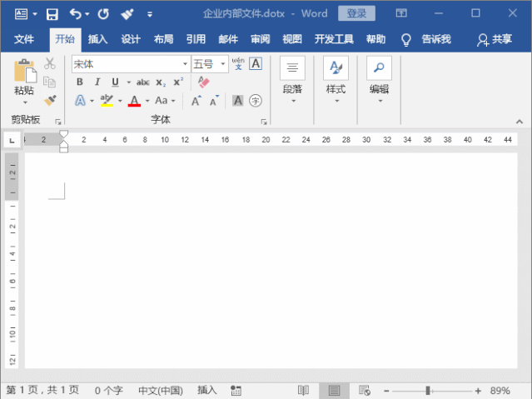
Task: Click the Clear Formatting eraser icon
Action: [x=204, y=82]
